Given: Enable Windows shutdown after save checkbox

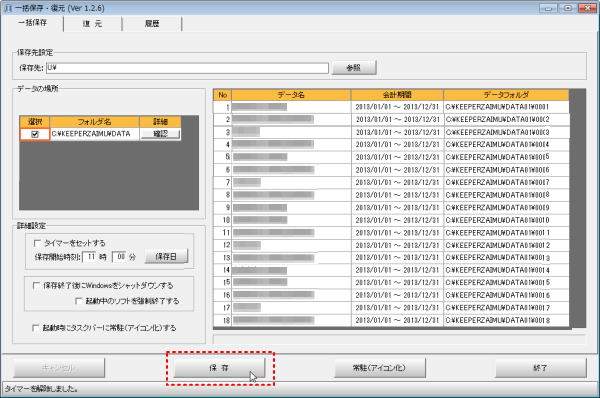Looking at the screenshot, I should click(x=36, y=285).
